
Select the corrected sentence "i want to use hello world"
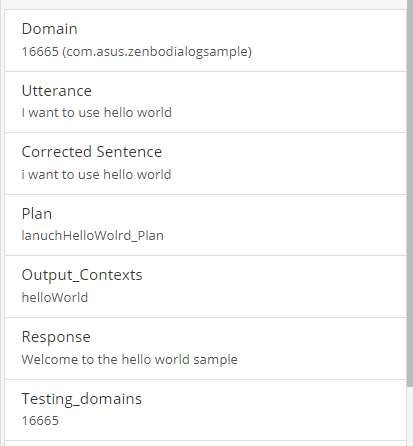tap(96, 174)
